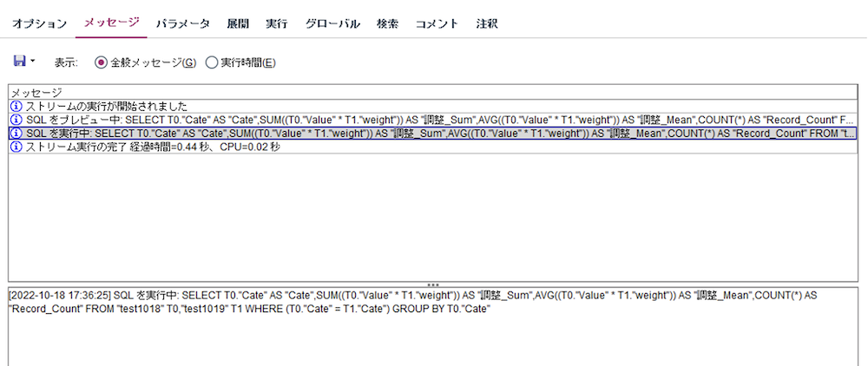This screenshot has height=366, width=868.
Task: Open the グローバル tab
Action: pyautogui.click(x=332, y=23)
